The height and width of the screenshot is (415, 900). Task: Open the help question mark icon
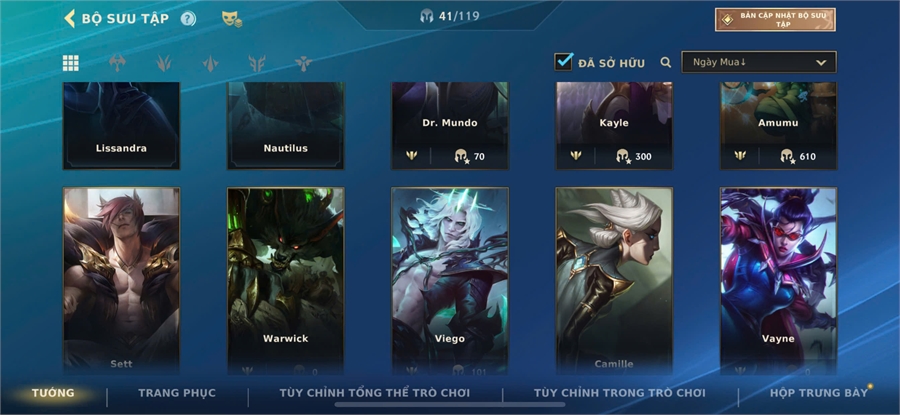pos(188,19)
